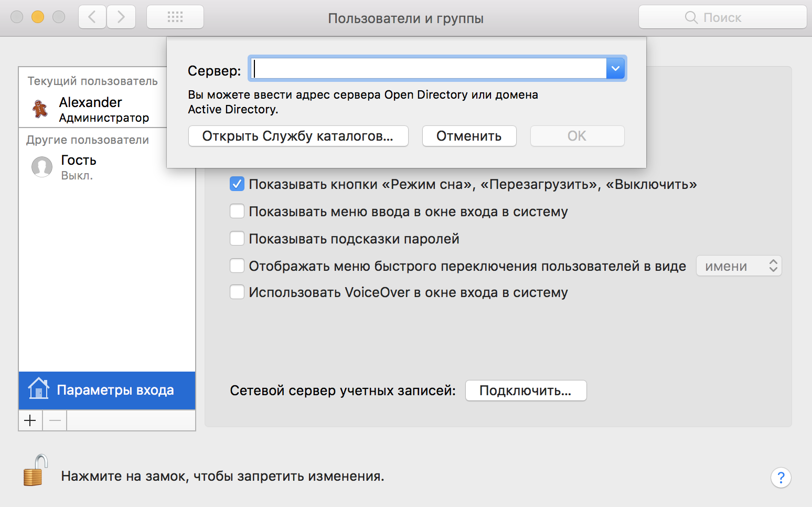Enable show password hints checkbox
Screen dimensions: 812x507
[x=237, y=239]
